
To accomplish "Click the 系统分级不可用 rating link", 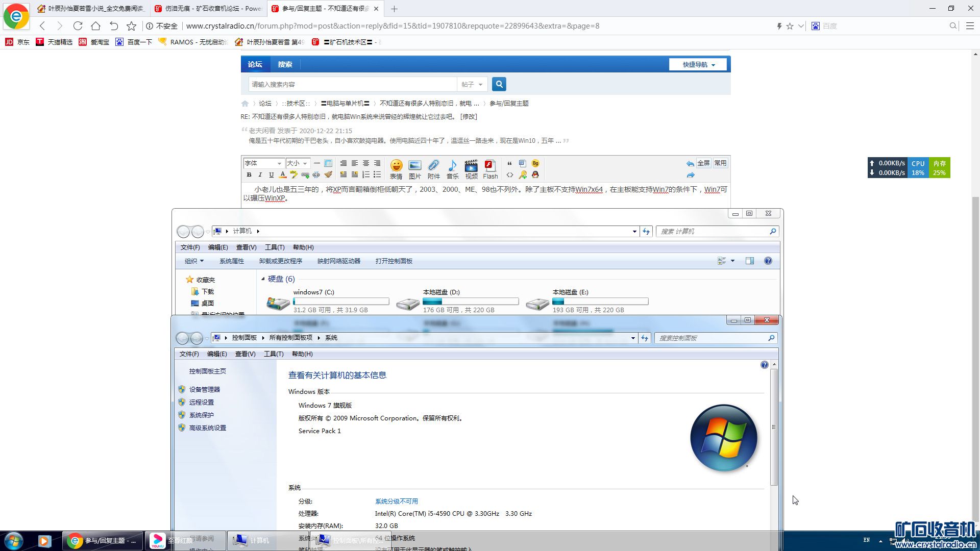I will (396, 501).
